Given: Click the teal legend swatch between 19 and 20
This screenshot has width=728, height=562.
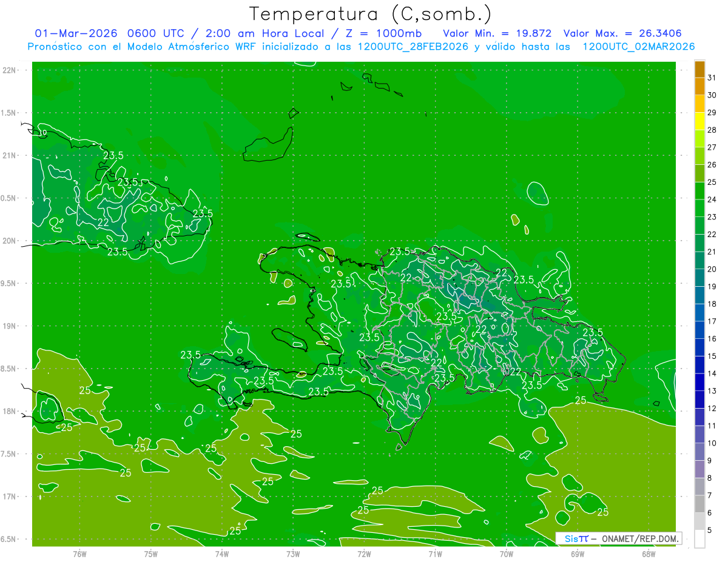Looking at the screenshot, I should pos(699,278).
